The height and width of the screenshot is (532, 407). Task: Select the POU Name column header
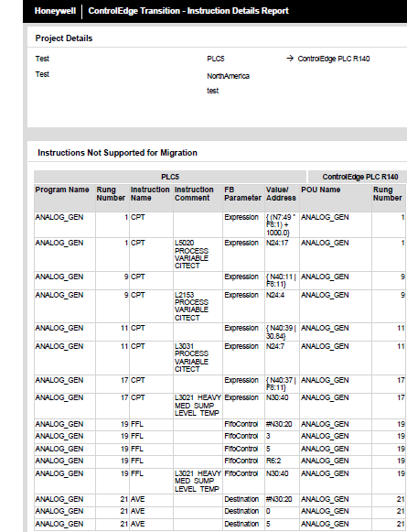[x=321, y=190]
